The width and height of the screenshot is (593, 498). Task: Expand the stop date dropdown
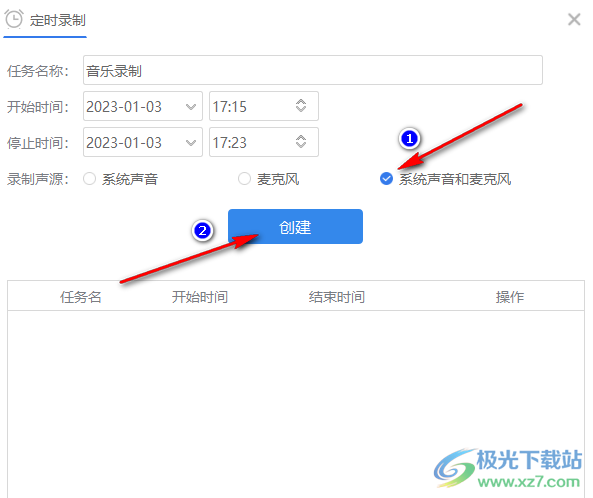tap(191, 143)
